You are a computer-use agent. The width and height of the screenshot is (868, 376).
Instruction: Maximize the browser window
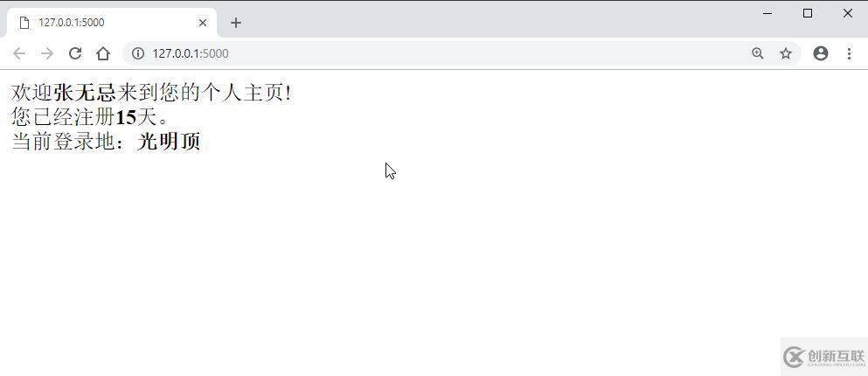point(808,13)
